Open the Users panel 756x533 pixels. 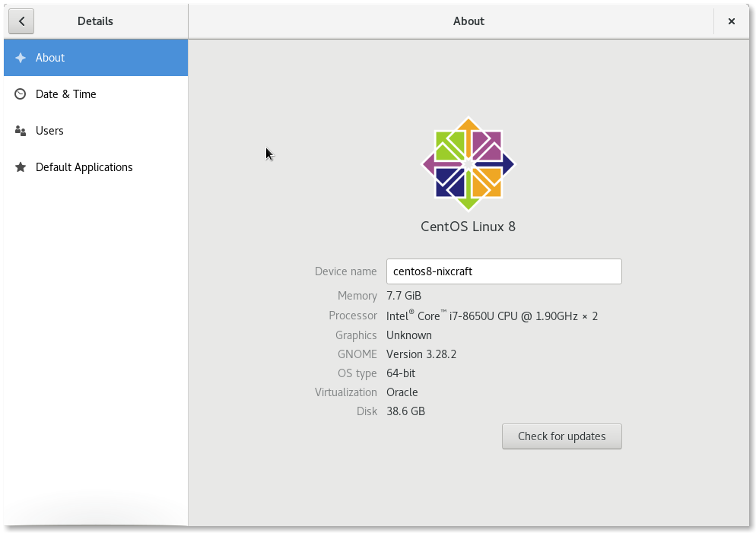click(96, 131)
